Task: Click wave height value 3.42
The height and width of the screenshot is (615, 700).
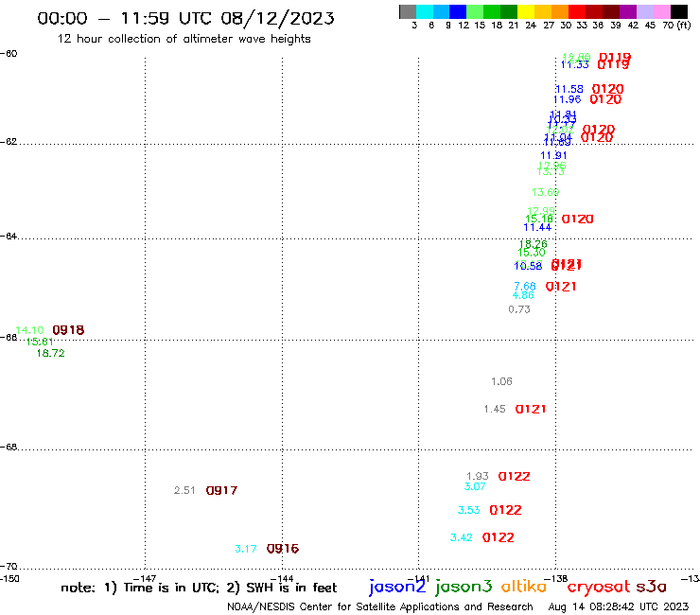Action: pyautogui.click(x=462, y=537)
